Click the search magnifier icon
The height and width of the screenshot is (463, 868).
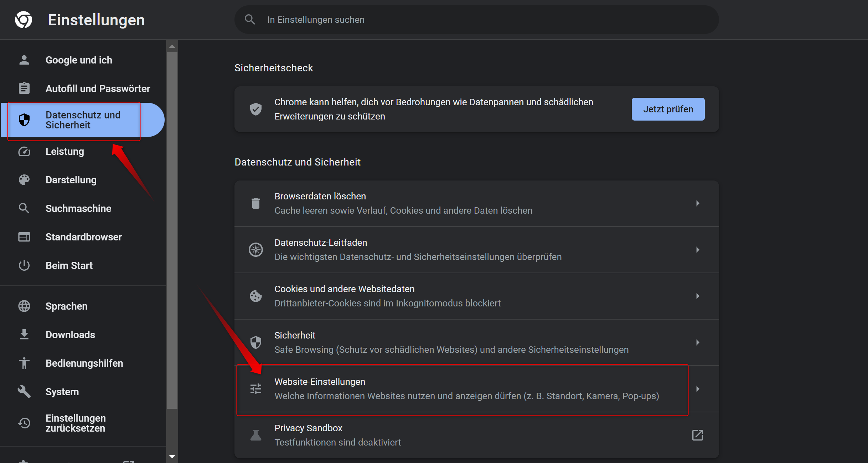pyautogui.click(x=250, y=20)
